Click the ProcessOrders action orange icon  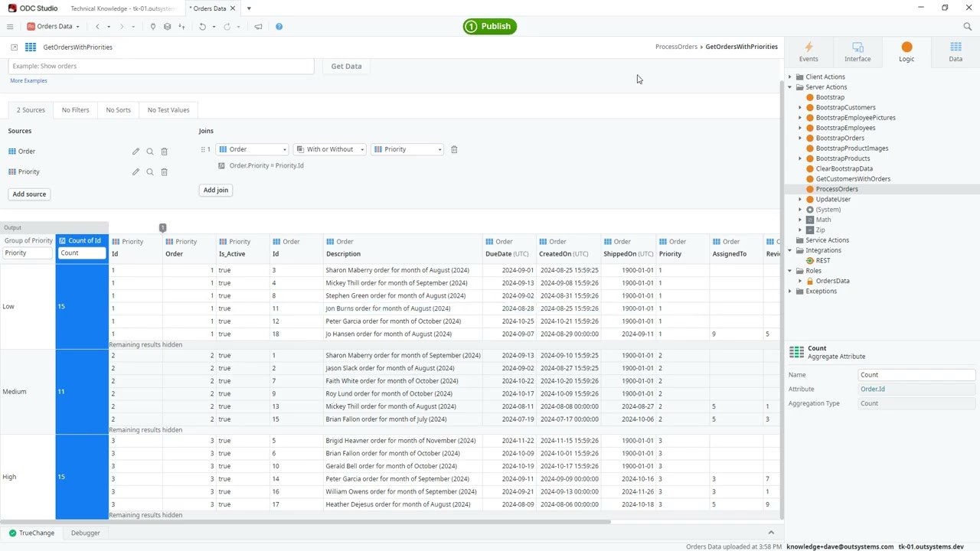click(x=810, y=189)
